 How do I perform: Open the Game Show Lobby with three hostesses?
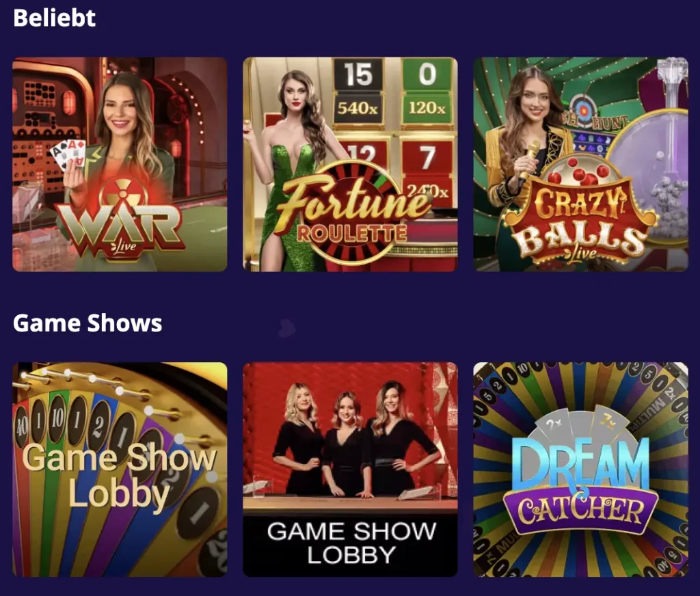click(350, 469)
